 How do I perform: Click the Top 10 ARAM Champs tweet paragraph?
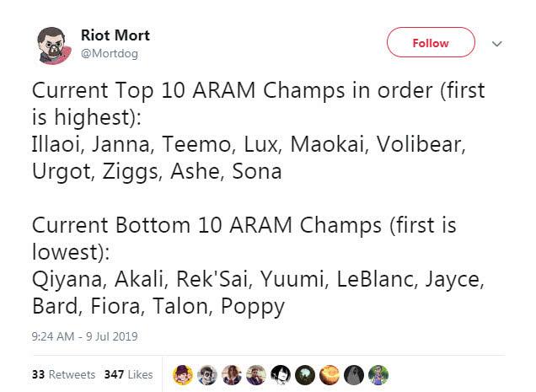[258, 131]
